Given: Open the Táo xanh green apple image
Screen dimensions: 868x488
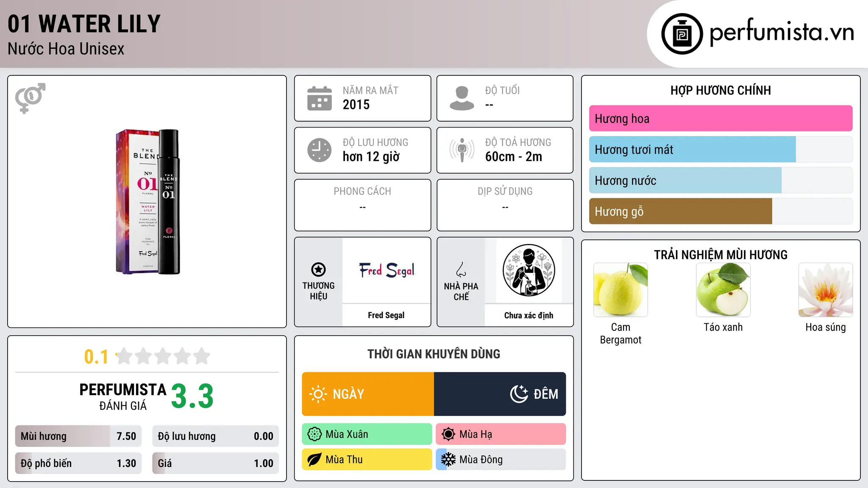Looking at the screenshot, I should click(723, 290).
